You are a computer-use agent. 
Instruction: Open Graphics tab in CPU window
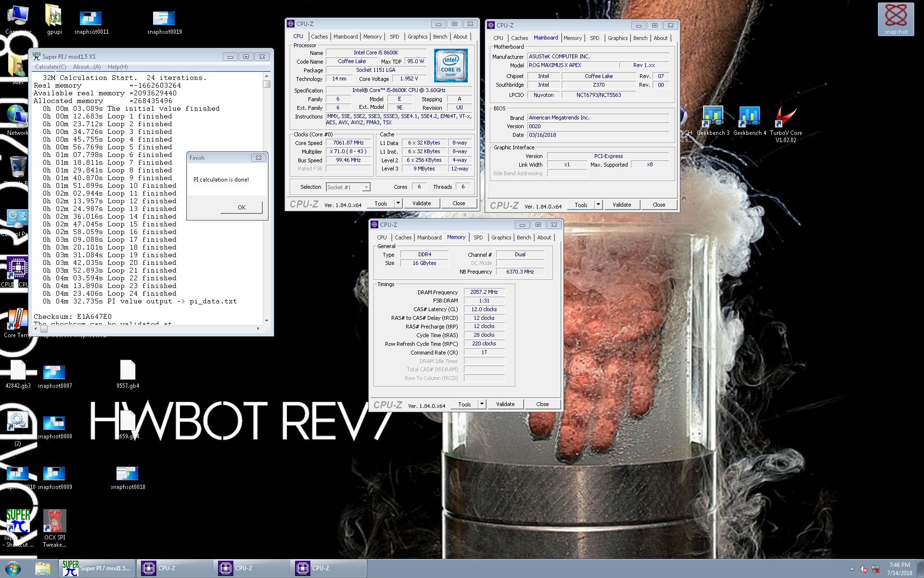coord(417,37)
